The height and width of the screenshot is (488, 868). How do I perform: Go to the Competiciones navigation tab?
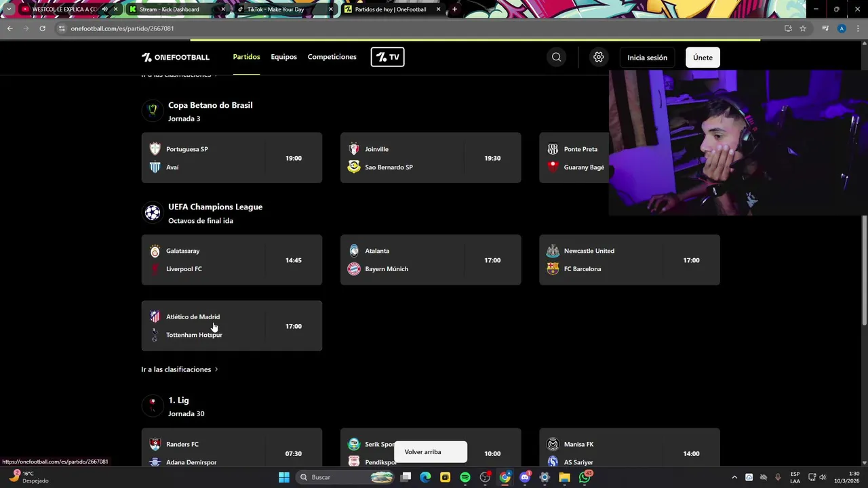tap(332, 57)
